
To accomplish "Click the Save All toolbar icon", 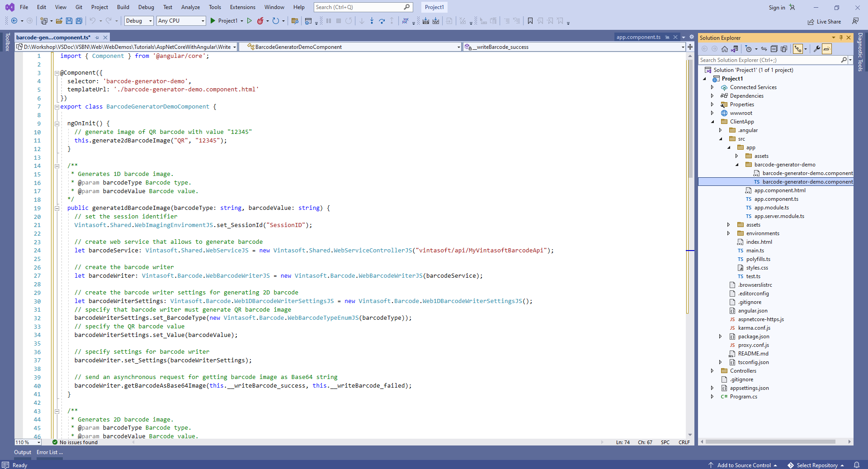I will 79,21.
